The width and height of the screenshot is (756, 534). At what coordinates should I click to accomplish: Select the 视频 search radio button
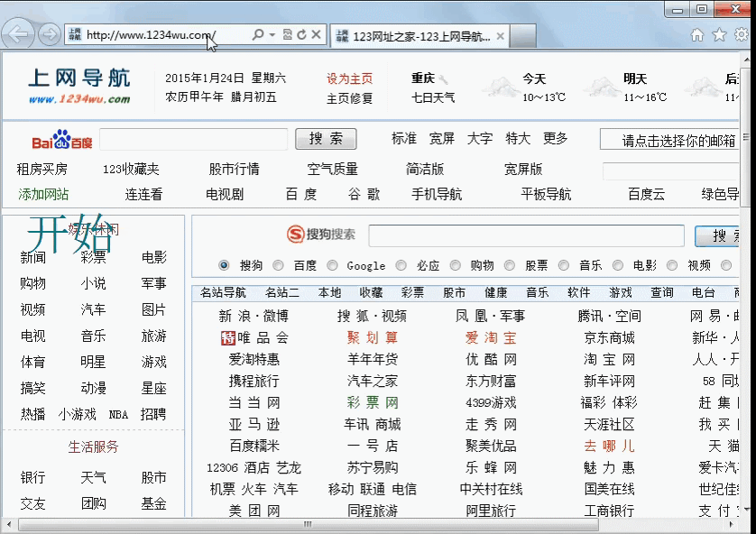click(x=672, y=265)
